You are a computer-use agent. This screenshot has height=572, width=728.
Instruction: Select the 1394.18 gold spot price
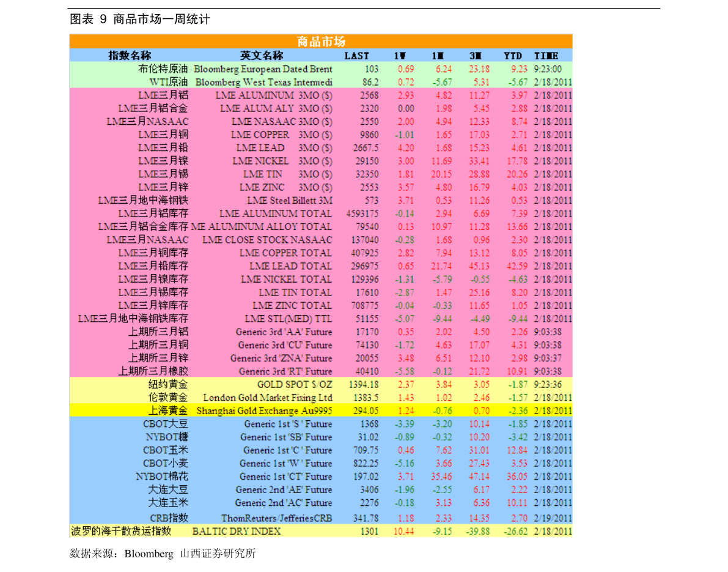364,384
